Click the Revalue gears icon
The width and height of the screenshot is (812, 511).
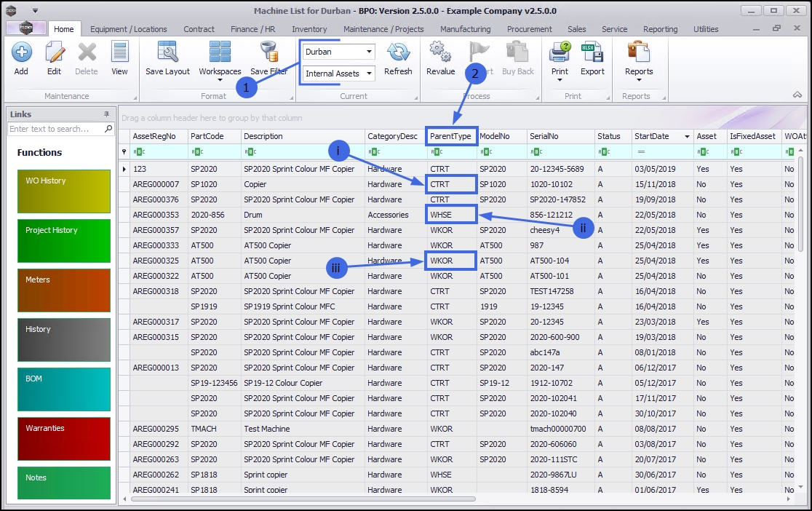point(441,52)
